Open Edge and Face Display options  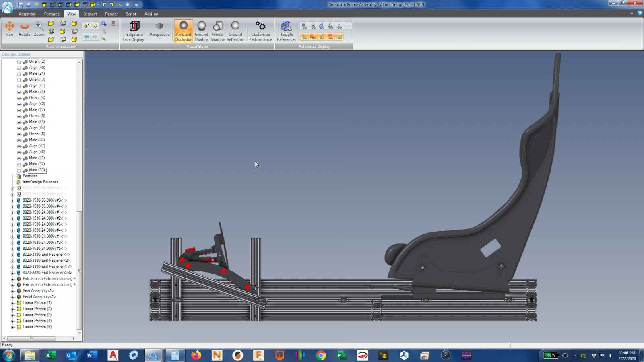[134, 31]
